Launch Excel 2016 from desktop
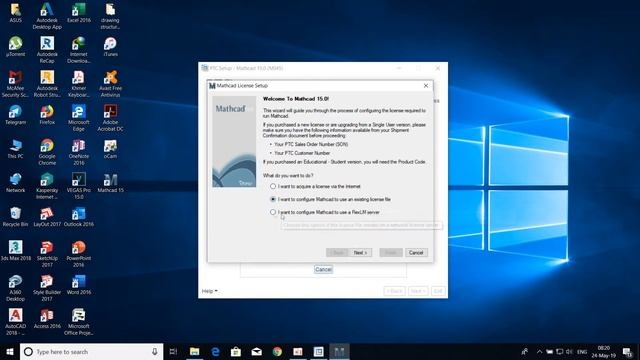Viewport: 640px width, 360px height. pos(79,13)
